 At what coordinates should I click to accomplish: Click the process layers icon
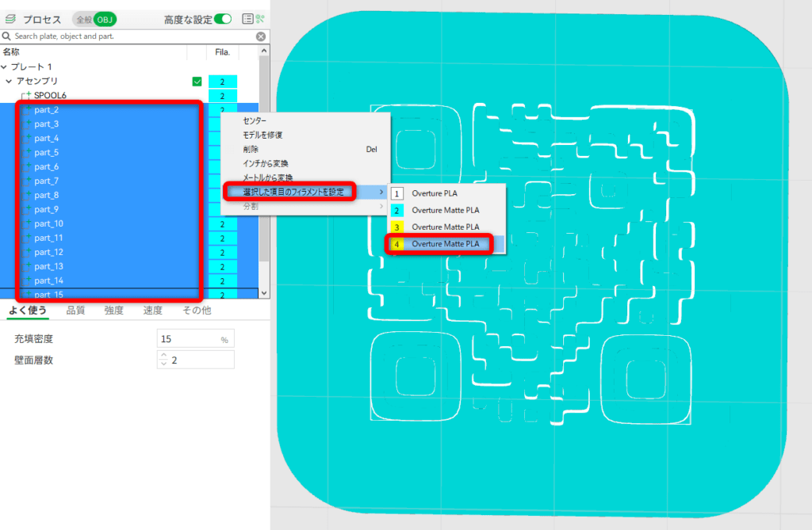[10, 19]
